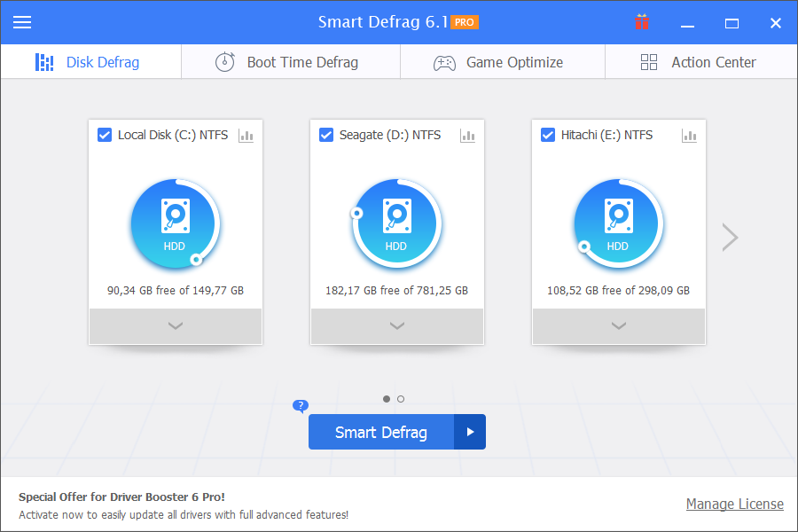Screen dimensions: 798x532
Task: Expand options under Local Disk (C:) card
Action: [x=175, y=325]
